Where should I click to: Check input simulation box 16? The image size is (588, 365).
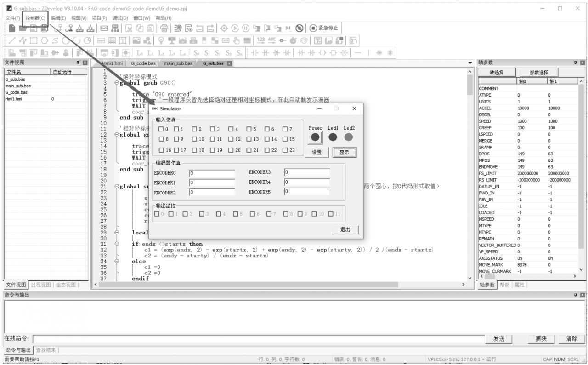click(161, 150)
